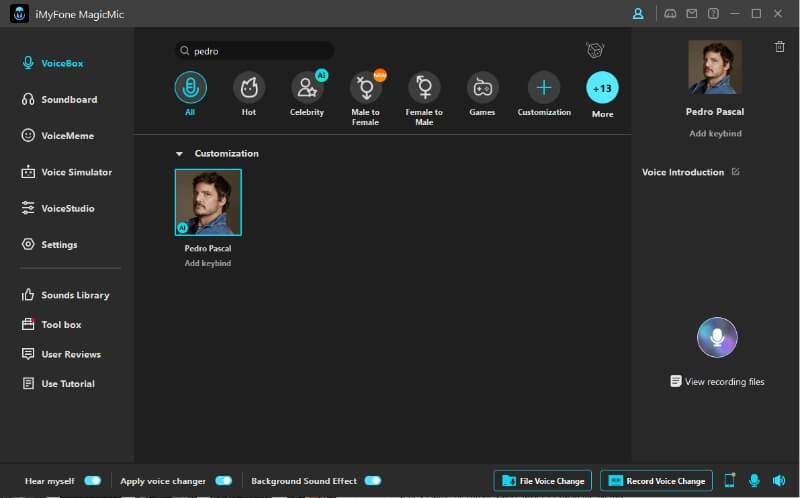
Task: Open the help question icon
Action: point(713,14)
